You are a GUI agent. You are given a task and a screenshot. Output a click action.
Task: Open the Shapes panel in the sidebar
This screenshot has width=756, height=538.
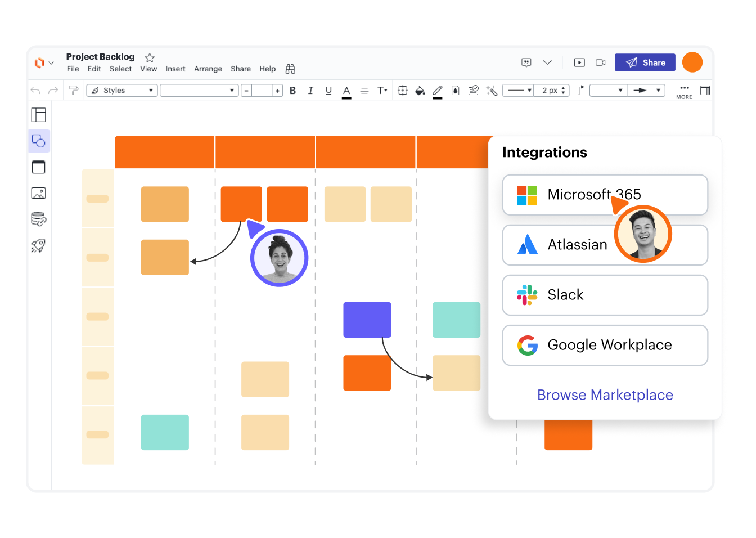(x=39, y=141)
